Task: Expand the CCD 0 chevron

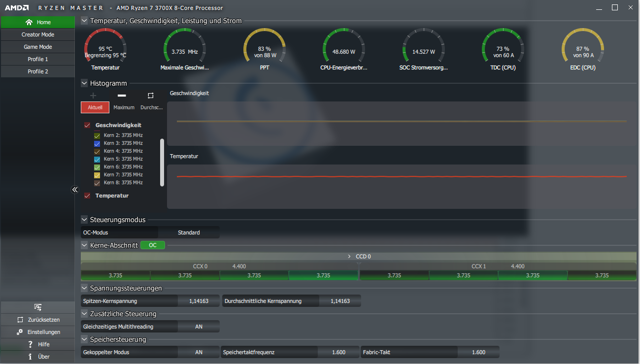Action: (x=349, y=256)
